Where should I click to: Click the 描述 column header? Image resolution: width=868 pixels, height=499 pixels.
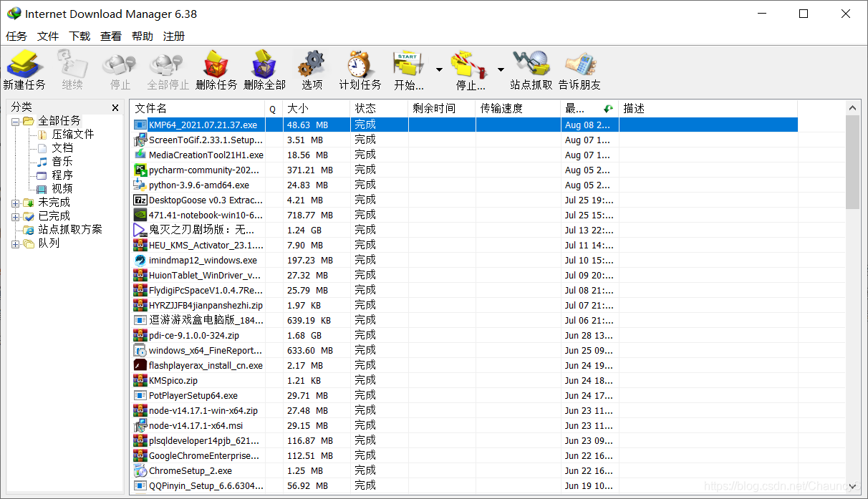708,108
